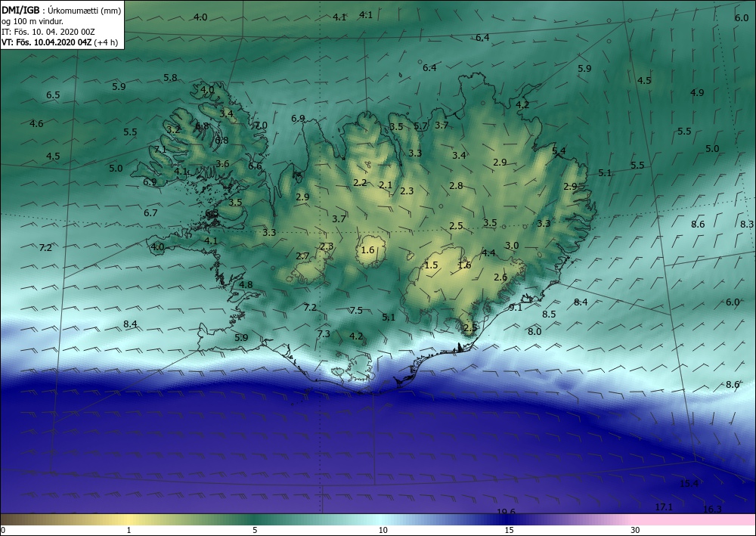The width and height of the screenshot is (756, 536).
Task: Click the map value 4.8
Action: (246, 284)
